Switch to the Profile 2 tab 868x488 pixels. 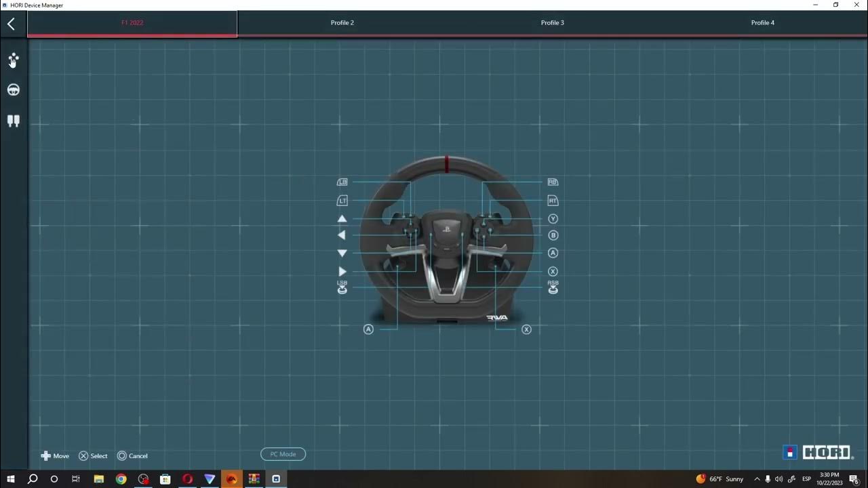coord(342,22)
